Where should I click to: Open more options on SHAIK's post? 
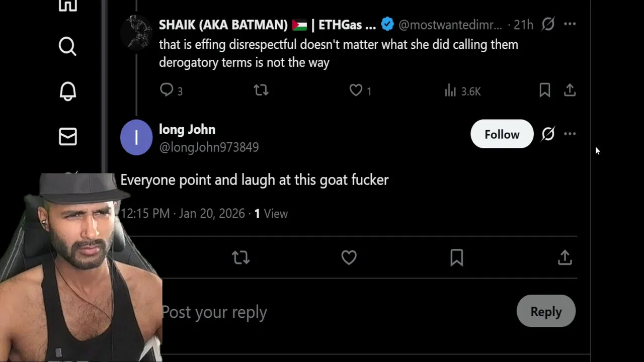(x=570, y=24)
